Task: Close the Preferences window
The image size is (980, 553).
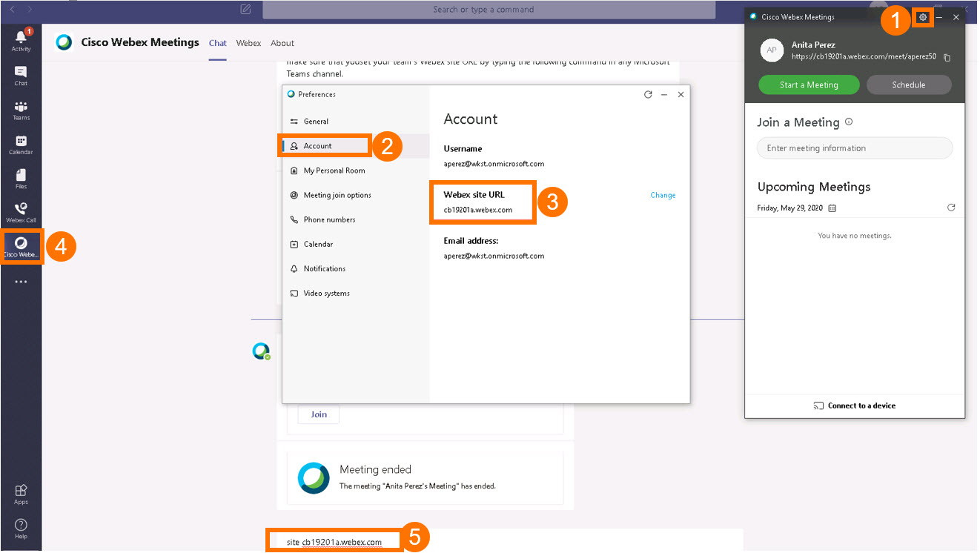Action: pos(681,95)
